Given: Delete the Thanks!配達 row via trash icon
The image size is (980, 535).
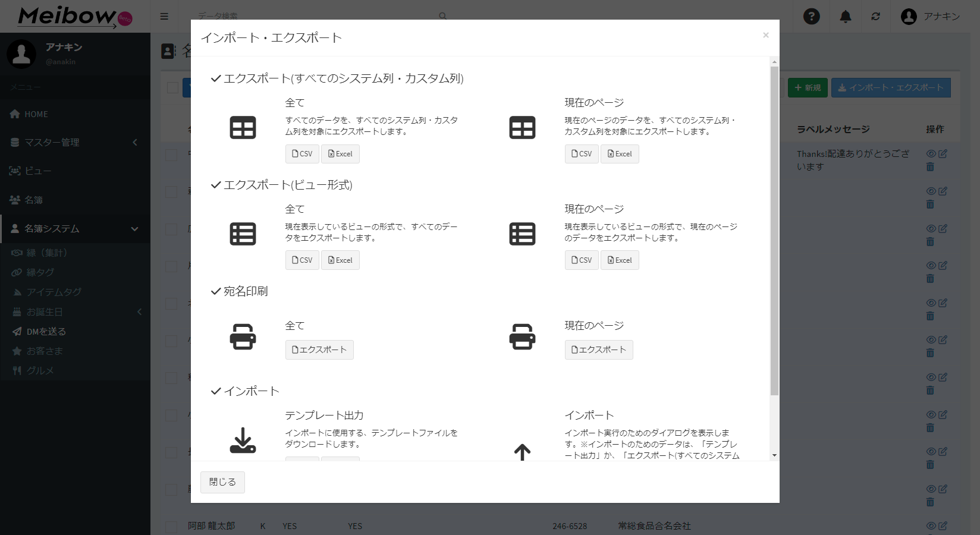Looking at the screenshot, I should 930,167.
